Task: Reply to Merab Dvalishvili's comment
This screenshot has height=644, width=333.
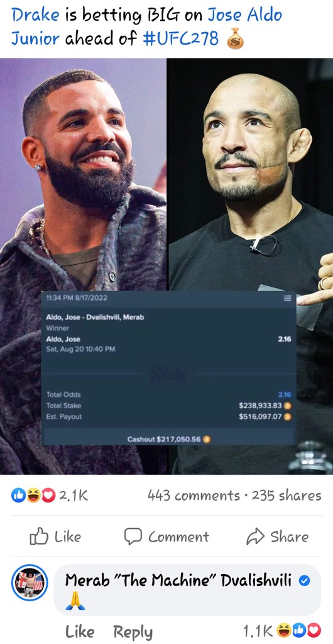Action: point(133,631)
